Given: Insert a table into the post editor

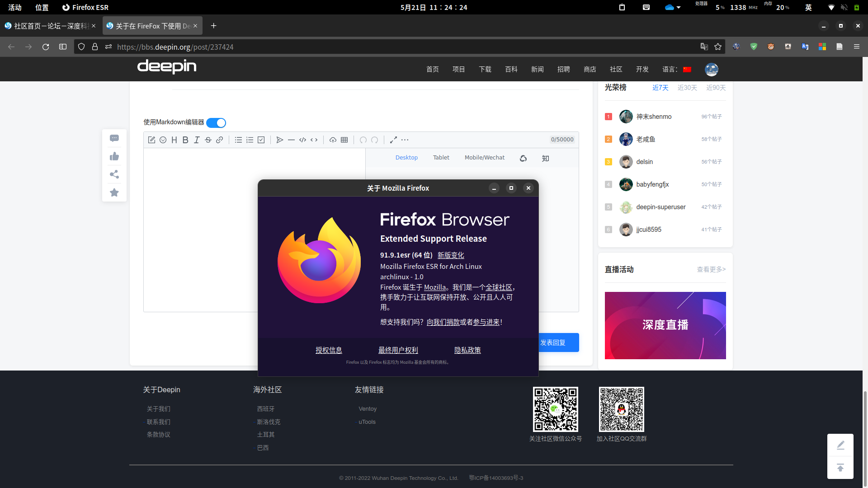Looking at the screenshot, I should click(344, 140).
